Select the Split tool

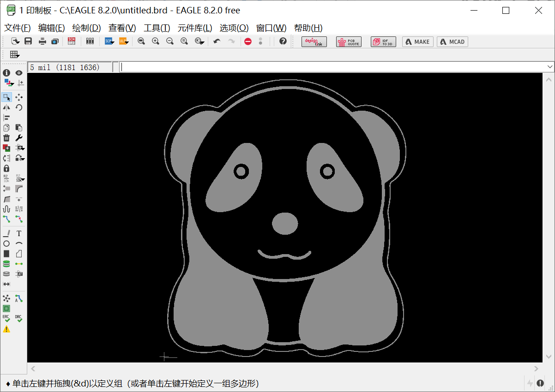pyautogui.click(x=6, y=199)
